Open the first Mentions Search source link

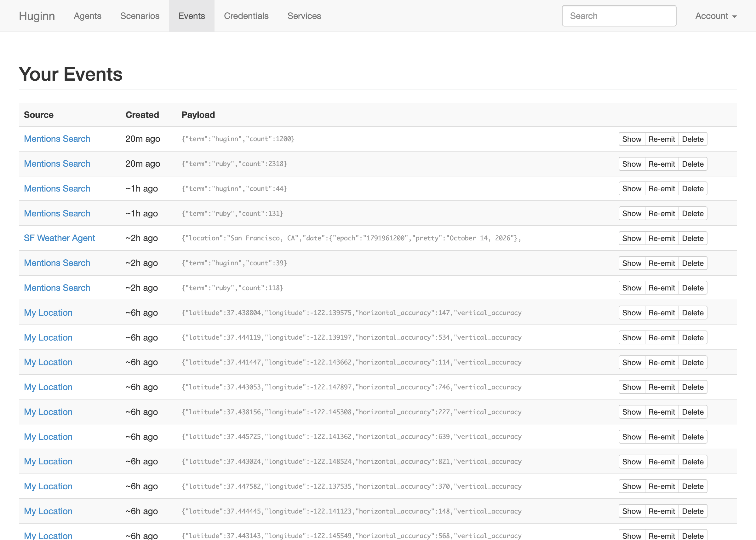57,139
